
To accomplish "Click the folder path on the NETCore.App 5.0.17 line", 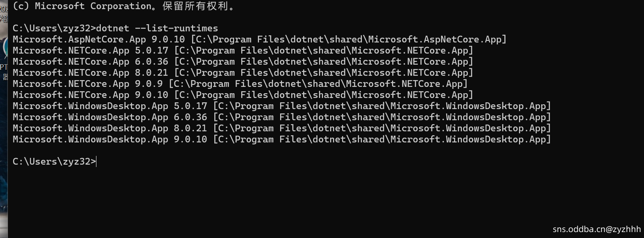I will (324, 51).
